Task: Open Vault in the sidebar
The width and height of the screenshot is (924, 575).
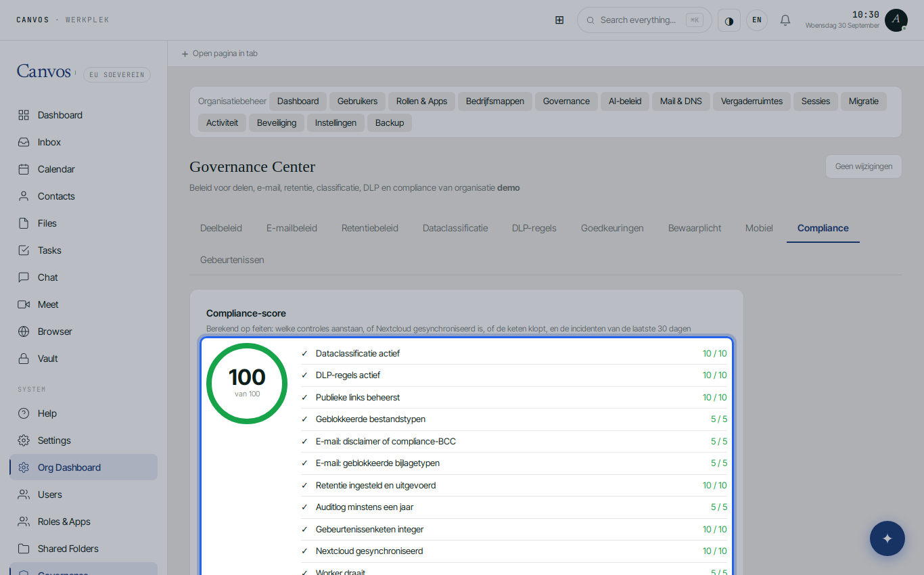Action: 84,359
